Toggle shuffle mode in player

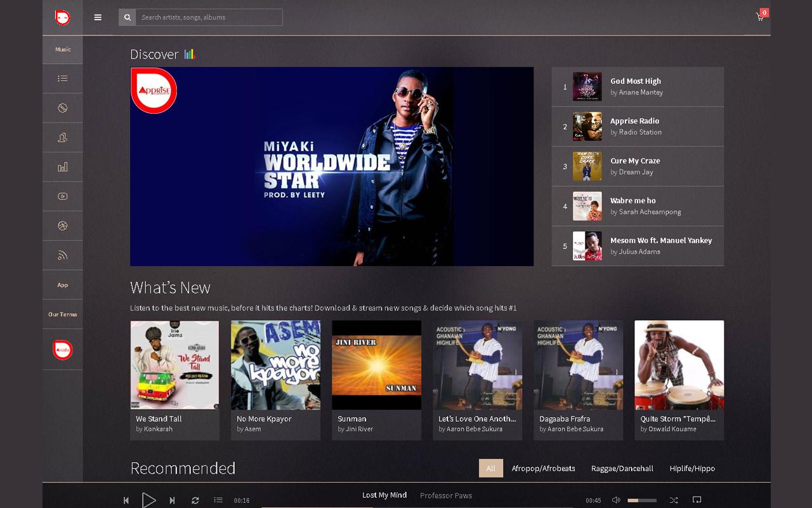coord(674,500)
